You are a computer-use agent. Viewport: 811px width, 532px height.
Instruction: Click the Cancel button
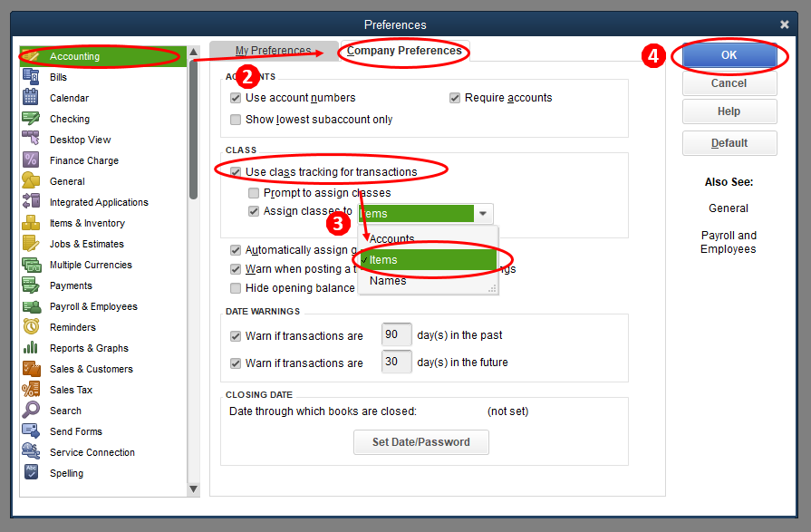click(729, 83)
